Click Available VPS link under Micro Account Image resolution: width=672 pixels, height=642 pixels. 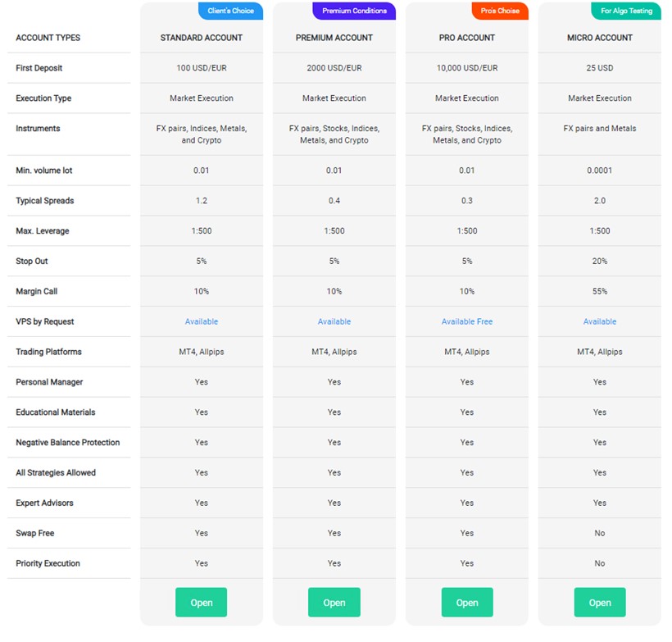(x=600, y=321)
